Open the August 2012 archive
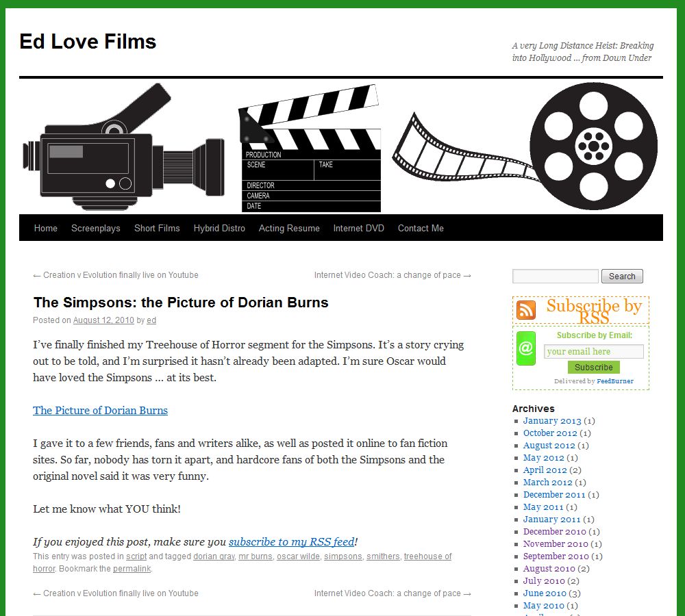This screenshot has width=685, height=616. coord(549,446)
